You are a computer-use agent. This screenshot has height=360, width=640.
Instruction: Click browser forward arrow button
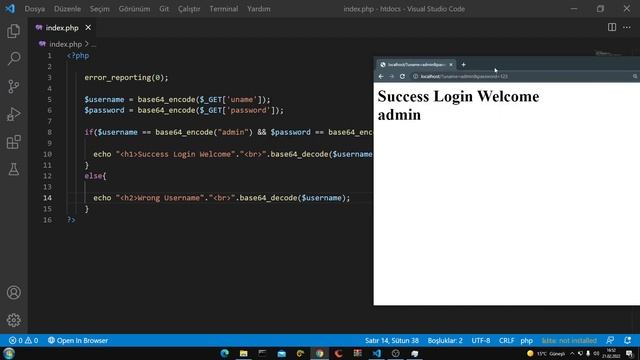[391, 76]
